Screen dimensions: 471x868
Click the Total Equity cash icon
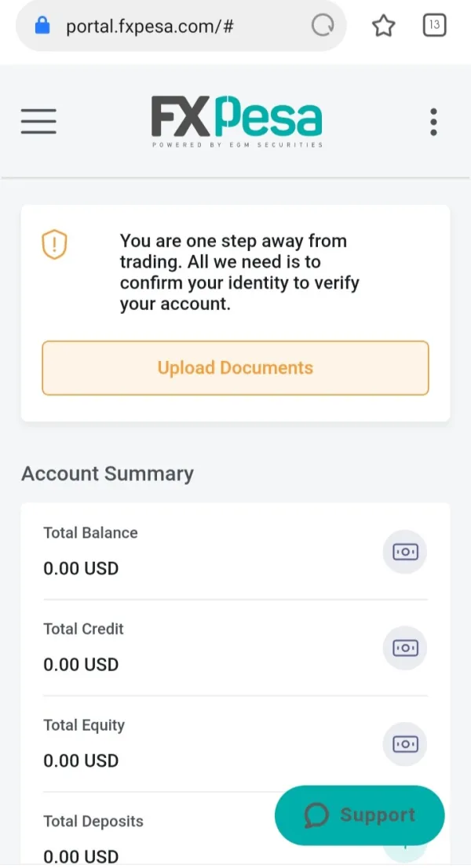[405, 744]
